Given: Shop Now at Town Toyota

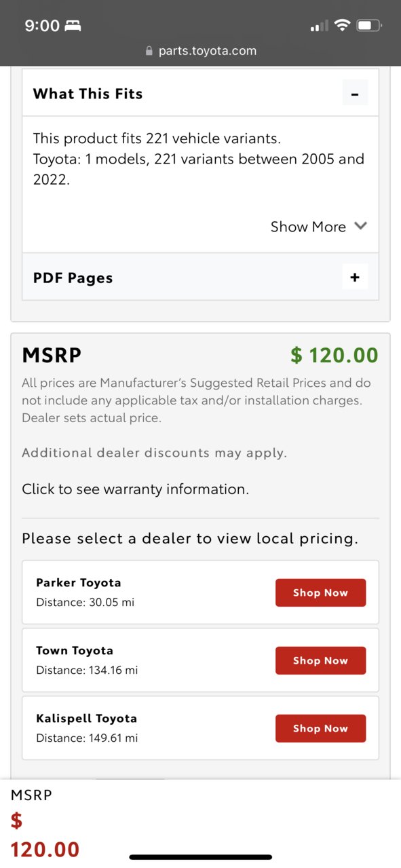Looking at the screenshot, I should coord(320,660).
